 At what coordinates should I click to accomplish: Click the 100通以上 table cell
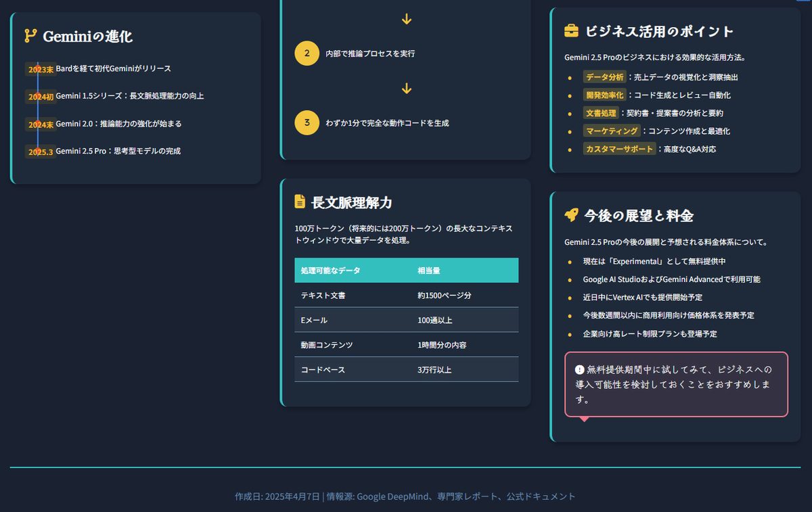point(465,320)
